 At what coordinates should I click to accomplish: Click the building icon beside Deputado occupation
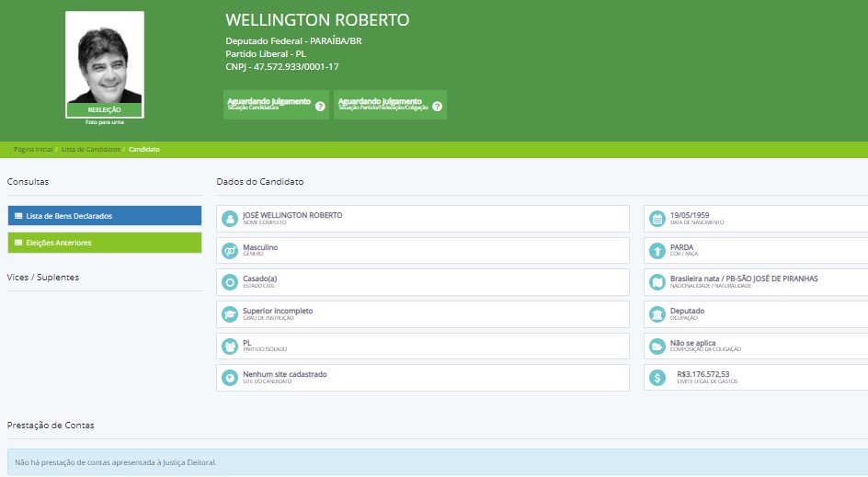click(x=657, y=314)
